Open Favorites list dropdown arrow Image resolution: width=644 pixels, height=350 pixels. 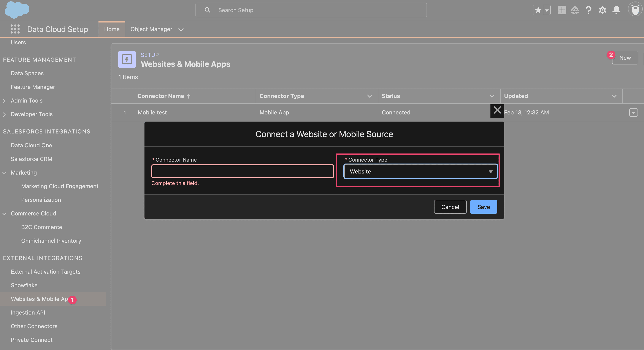point(547,10)
